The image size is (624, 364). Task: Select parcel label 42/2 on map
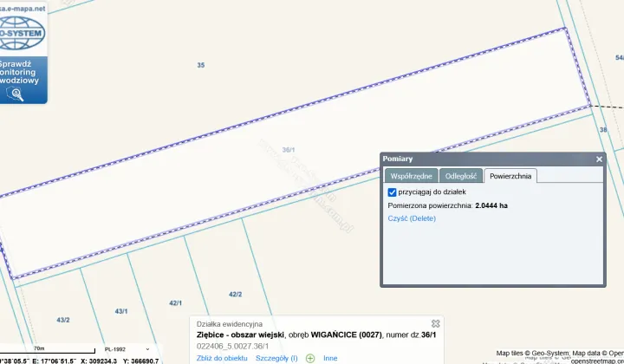(235, 295)
